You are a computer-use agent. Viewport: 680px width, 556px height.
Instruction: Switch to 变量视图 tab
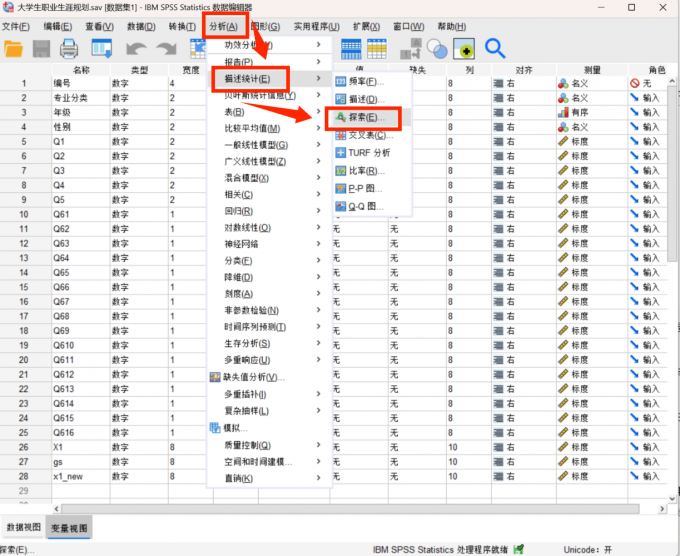[69, 528]
